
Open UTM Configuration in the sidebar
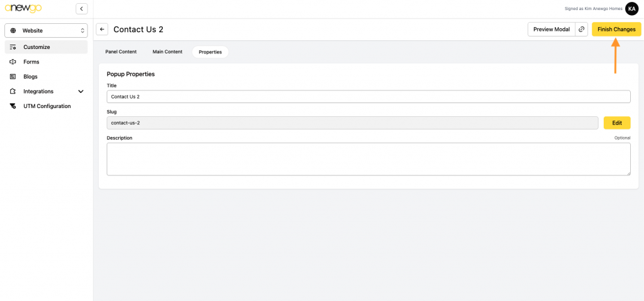pos(47,106)
